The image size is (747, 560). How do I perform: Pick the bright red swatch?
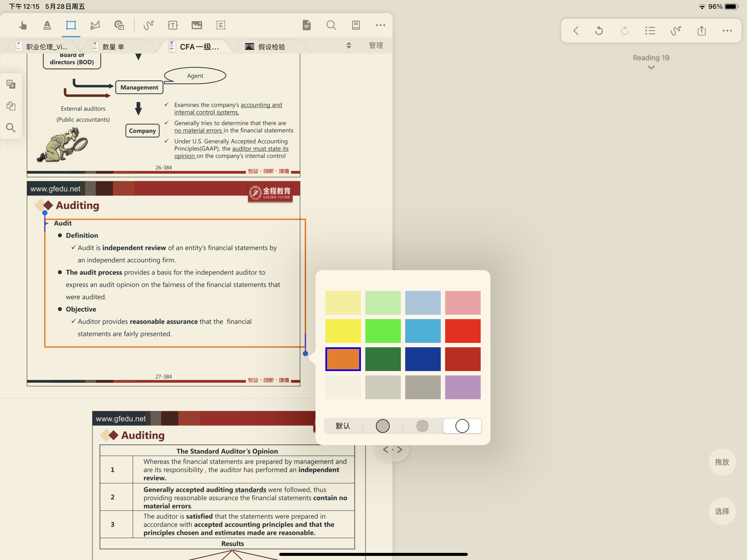pos(463,331)
